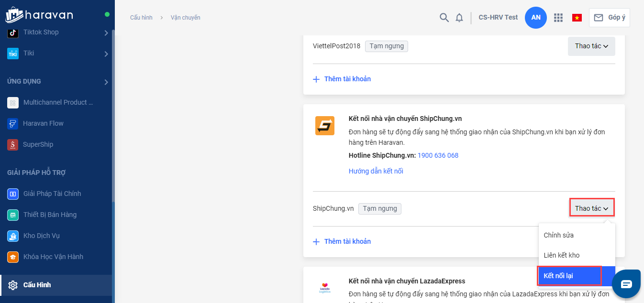Image resolution: width=644 pixels, height=303 pixels.
Task: Click the Góp ý feedback button
Action: click(x=610, y=18)
